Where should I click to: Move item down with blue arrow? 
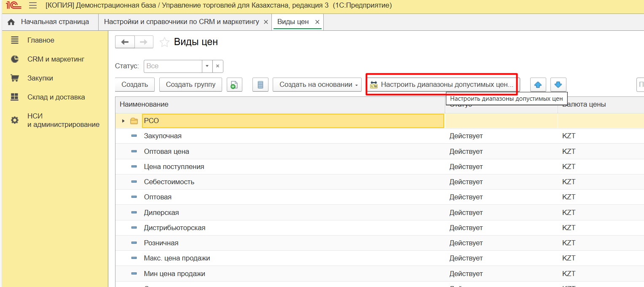click(x=558, y=85)
